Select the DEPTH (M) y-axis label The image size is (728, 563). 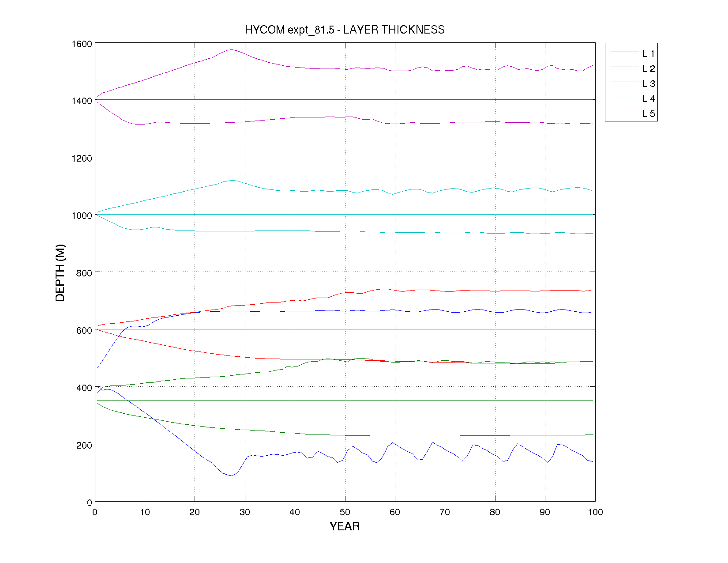point(60,272)
